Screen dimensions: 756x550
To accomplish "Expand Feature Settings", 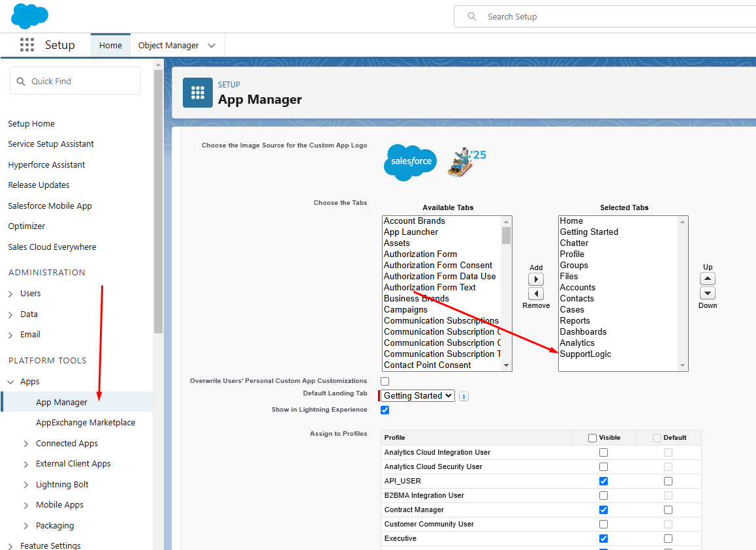I will pyautogui.click(x=10, y=546).
